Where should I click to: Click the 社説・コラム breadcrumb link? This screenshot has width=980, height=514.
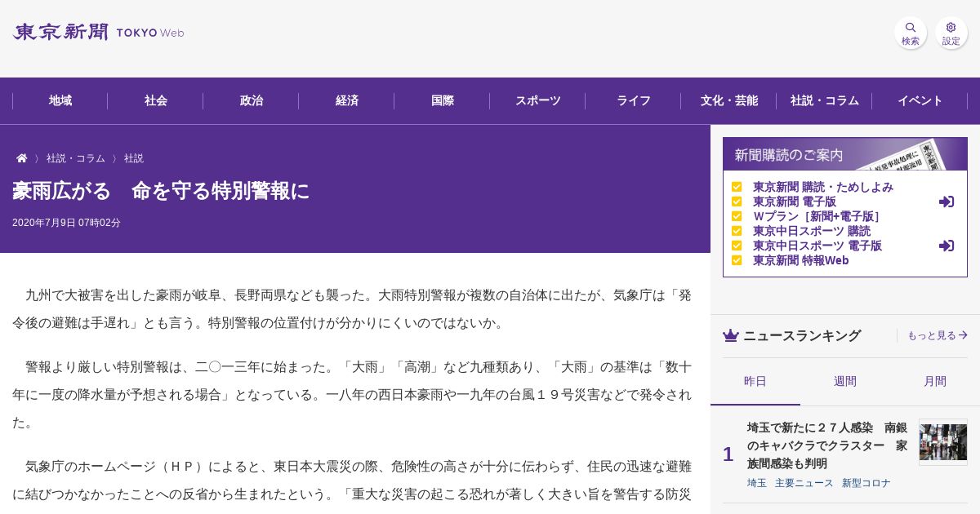[76, 158]
